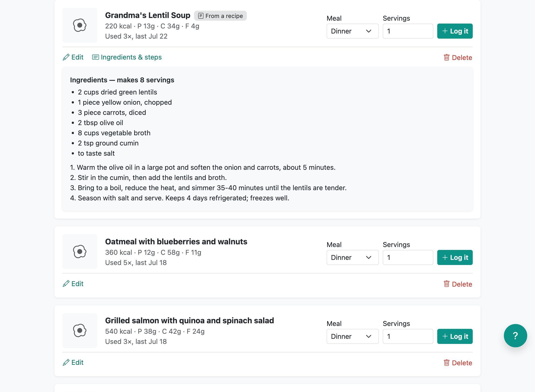The width and height of the screenshot is (535, 392).
Task: Click '2 cups dried green lentils' item
Action: point(117,92)
